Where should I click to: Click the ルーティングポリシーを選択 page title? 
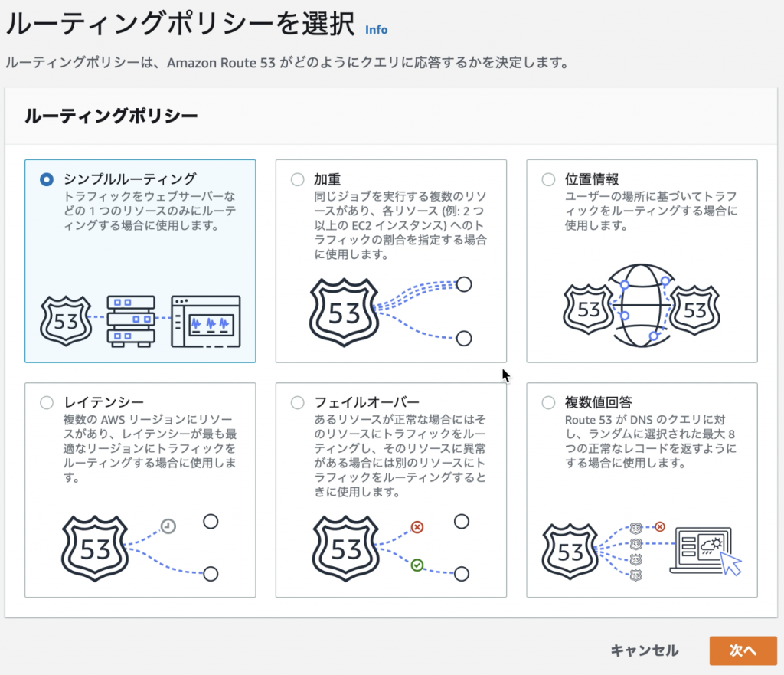coord(180,24)
